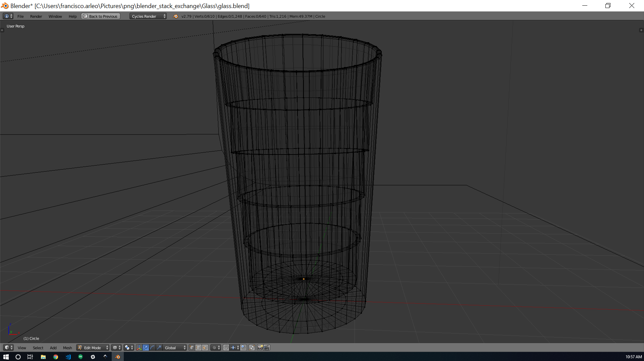Open Google Chrome from the taskbar
Image resolution: width=644 pixels, height=361 pixels.
(56, 357)
